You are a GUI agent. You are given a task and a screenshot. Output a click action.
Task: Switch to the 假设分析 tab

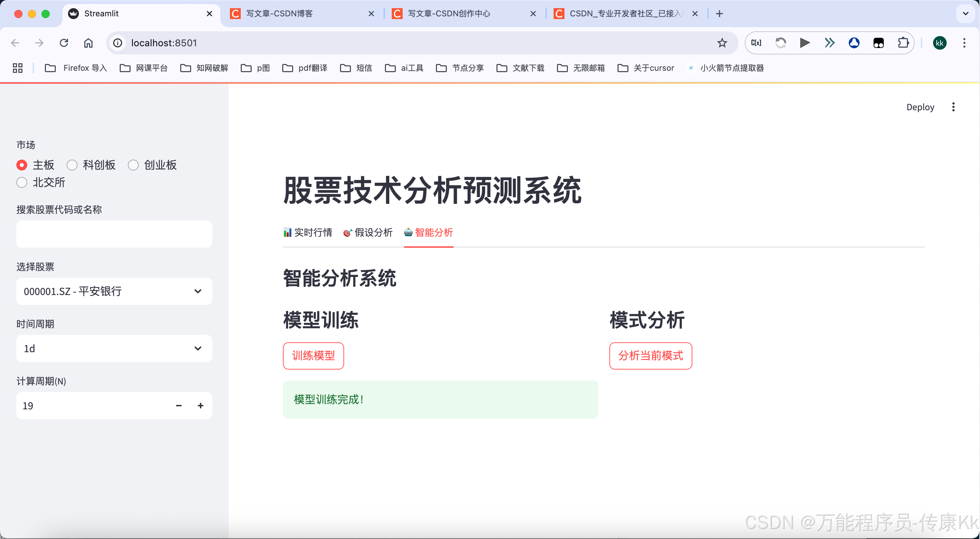tap(368, 232)
